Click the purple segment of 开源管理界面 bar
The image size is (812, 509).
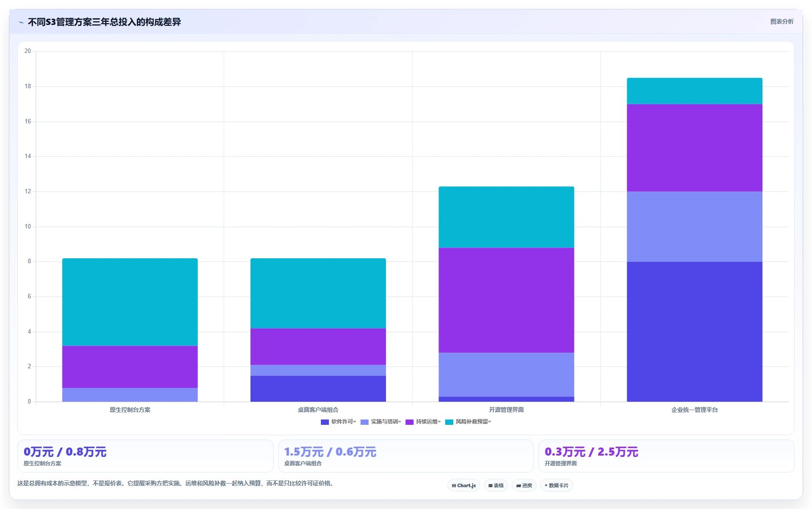[x=506, y=300]
